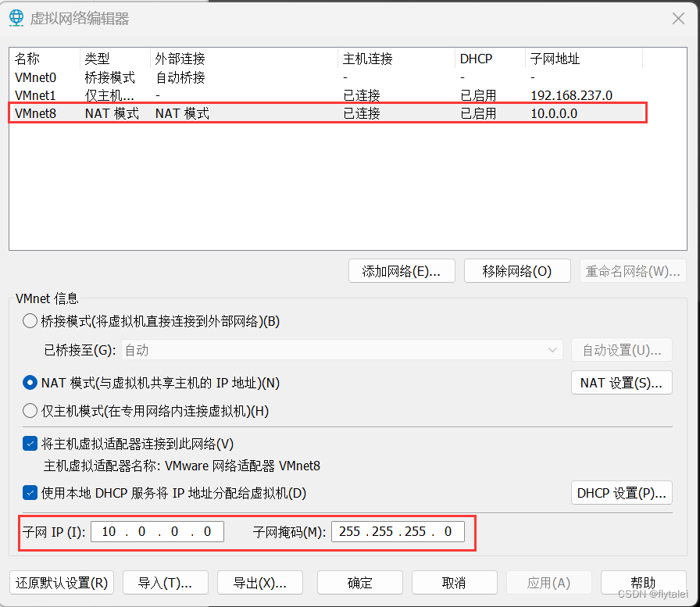The image size is (700, 607).
Task: Click the 名称 column header
Action: pyautogui.click(x=45, y=59)
